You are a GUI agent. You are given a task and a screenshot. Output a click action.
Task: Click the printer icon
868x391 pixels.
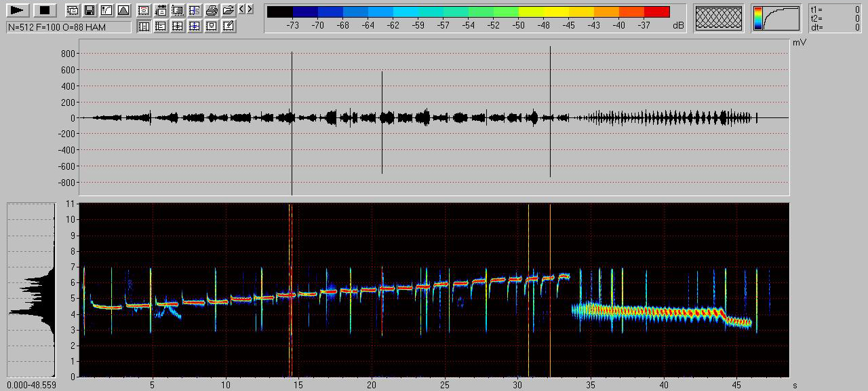[x=212, y=10]
